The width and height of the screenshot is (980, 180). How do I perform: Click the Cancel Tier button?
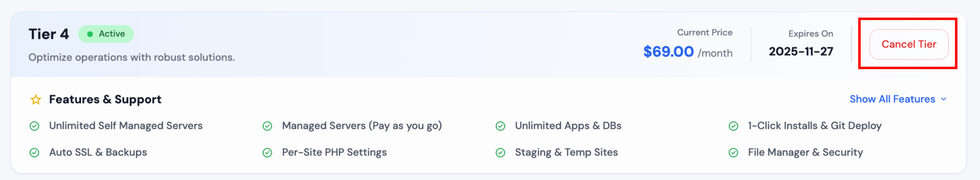point(908,44)
